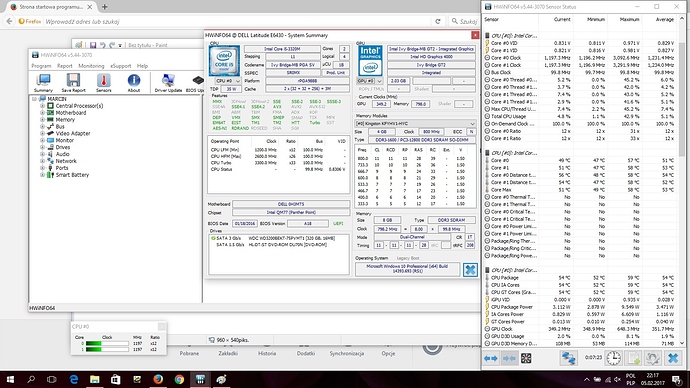Click the expand columns arrows in Sensor Status
Viewport: 690px width, 388px height.
tap(491, 359)
